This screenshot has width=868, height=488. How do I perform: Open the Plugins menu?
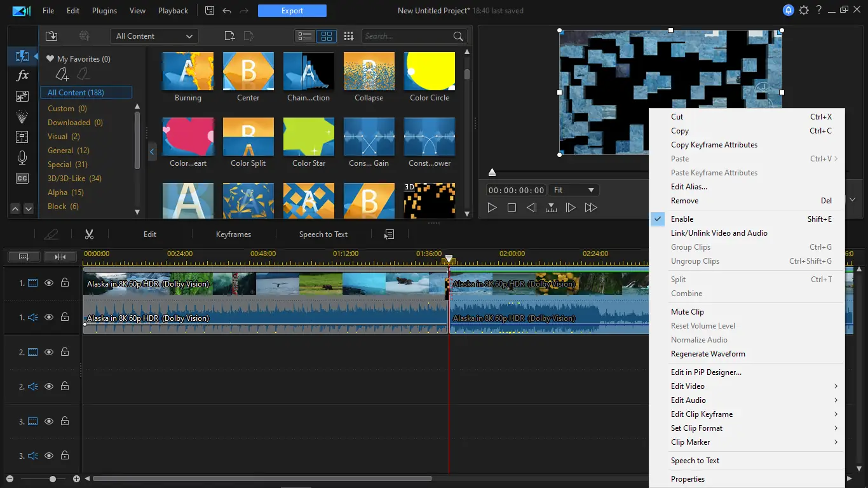[x=104, y=11]
